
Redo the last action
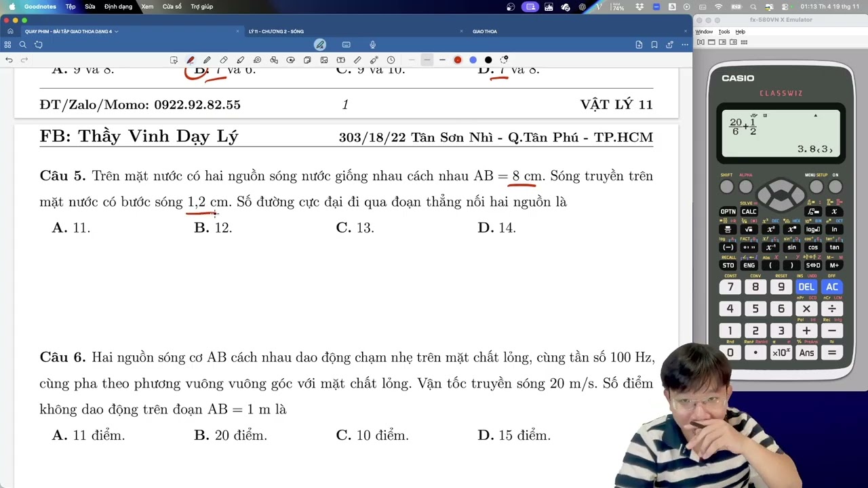[24, 60]
